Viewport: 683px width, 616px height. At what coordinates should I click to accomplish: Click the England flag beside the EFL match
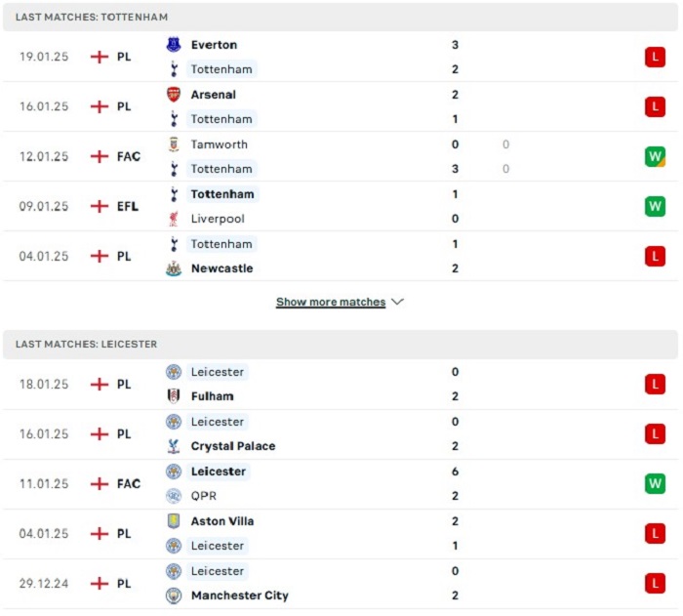click(x=99, y=206)
